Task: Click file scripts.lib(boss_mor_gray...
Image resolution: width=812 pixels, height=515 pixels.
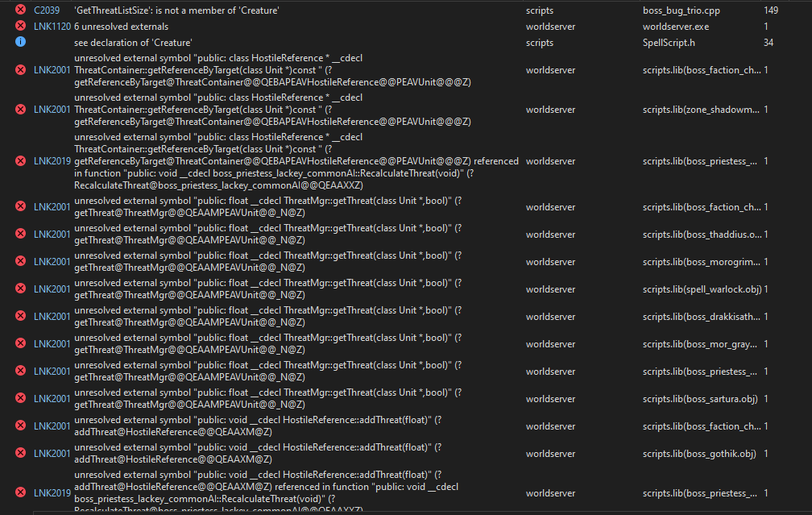Action: (699, 344)
